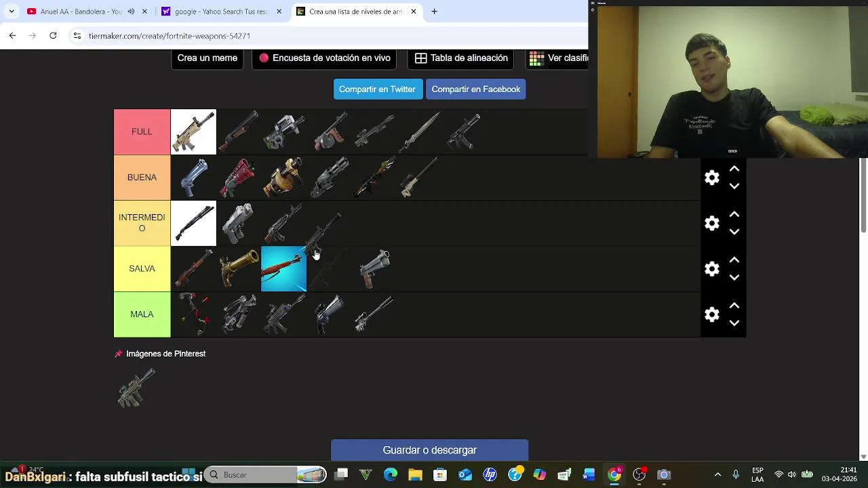
Task: Select black shotgun with white background in INTERMEDIO
Action: click(193, 223)
